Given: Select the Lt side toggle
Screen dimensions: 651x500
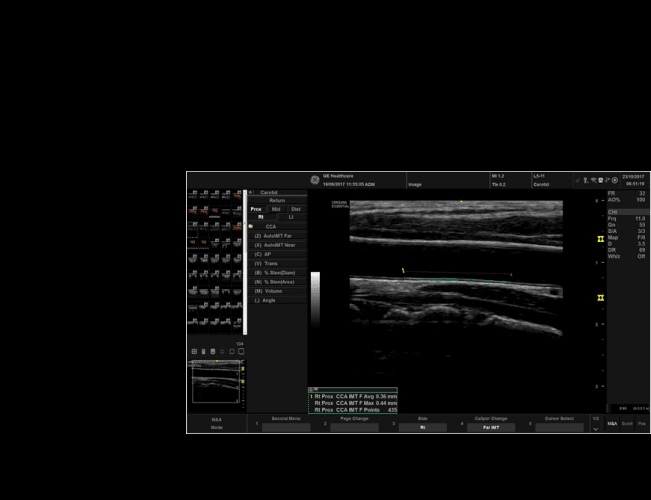Looking at the screenshot, I should tap(291, 217).
